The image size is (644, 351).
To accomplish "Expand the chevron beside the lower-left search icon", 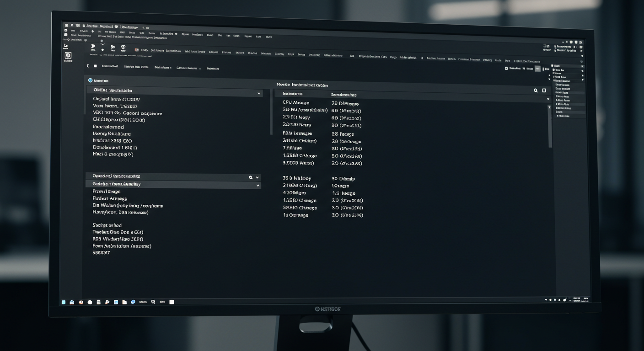I will 258,177.
